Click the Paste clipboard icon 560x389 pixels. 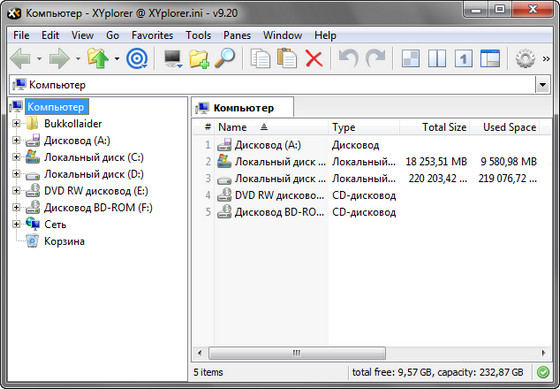point(287,59)
